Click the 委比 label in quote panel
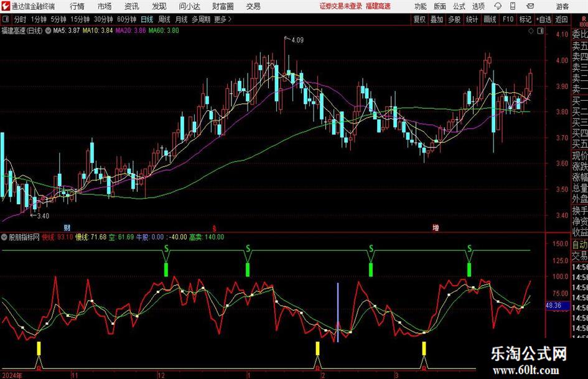 580,34
